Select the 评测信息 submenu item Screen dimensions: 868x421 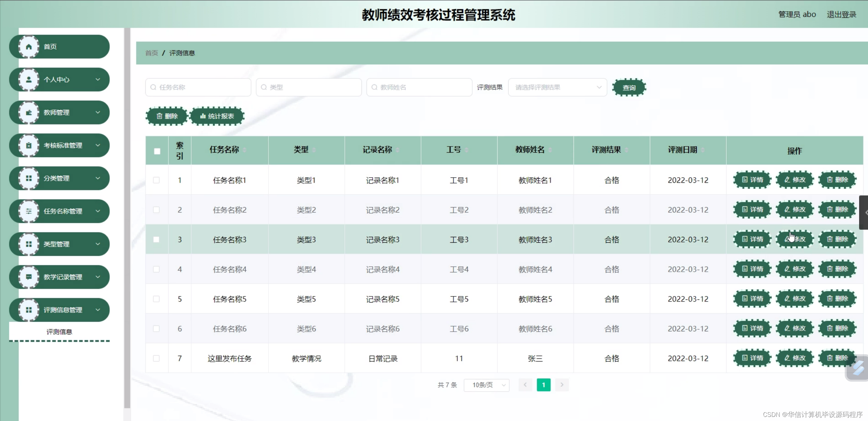pos(59,332)
